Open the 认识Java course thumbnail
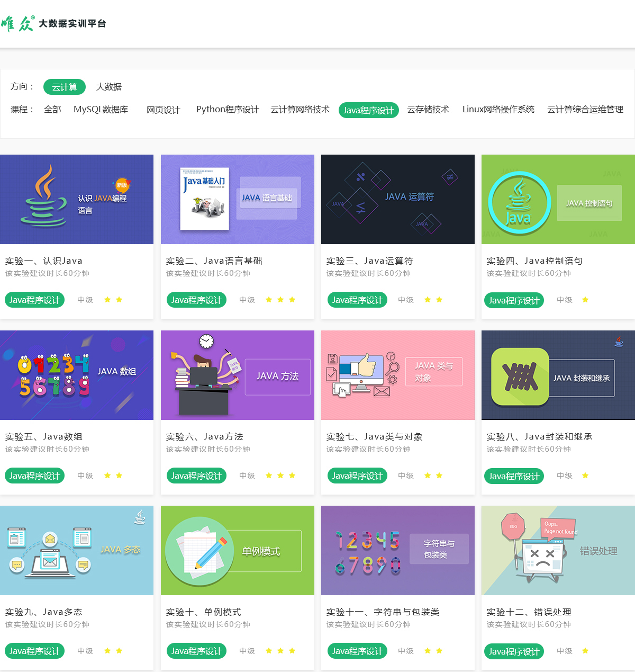The width and height of the screenshot is (635, 672). click(77, 199)
